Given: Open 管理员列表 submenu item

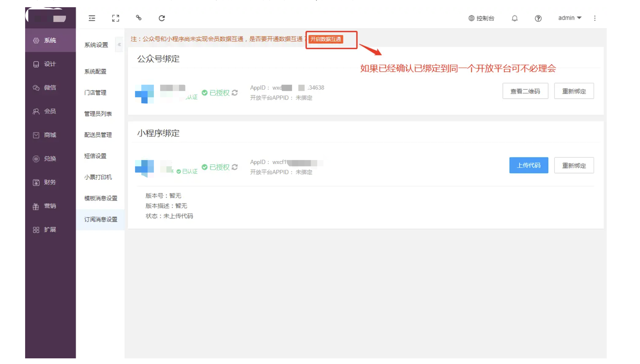Looking at the screenshot, I should pos(98,114).
